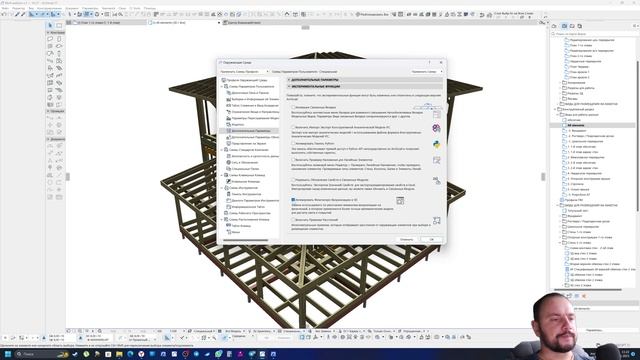Collapse Схемы Параметров Пользователя tree node
The image size is (640, 360).
pyautogui.click(x=222, y=87)
